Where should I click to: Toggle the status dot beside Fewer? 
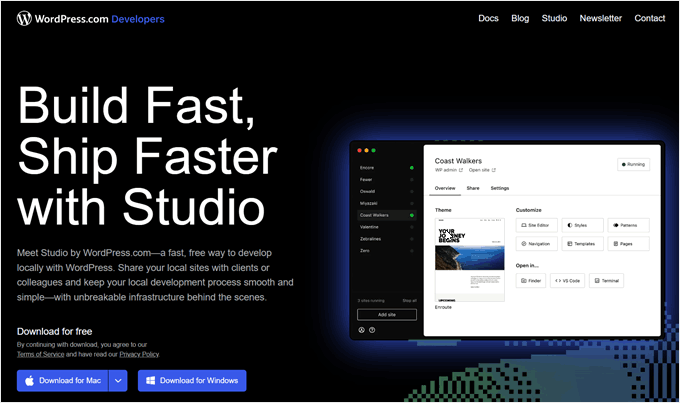(x=412, y=180)
